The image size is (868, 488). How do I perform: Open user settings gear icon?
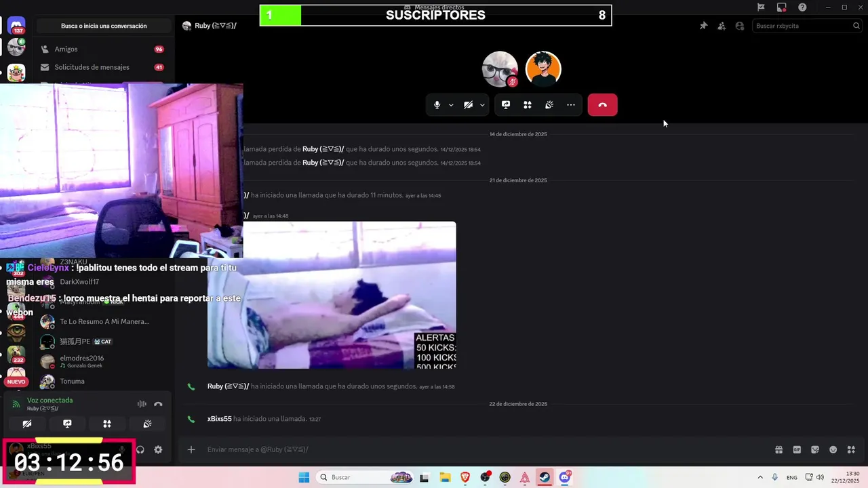point(158,449)
